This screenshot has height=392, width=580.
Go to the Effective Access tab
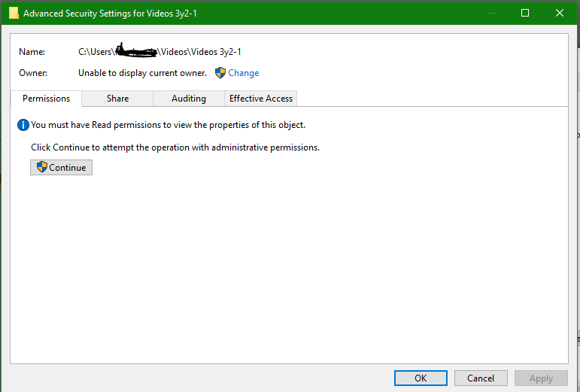click(x=261, y=99)
